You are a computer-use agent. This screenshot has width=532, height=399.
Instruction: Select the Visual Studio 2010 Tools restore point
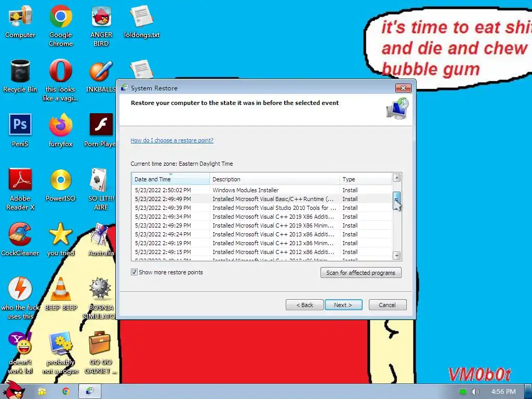point(262,208)
